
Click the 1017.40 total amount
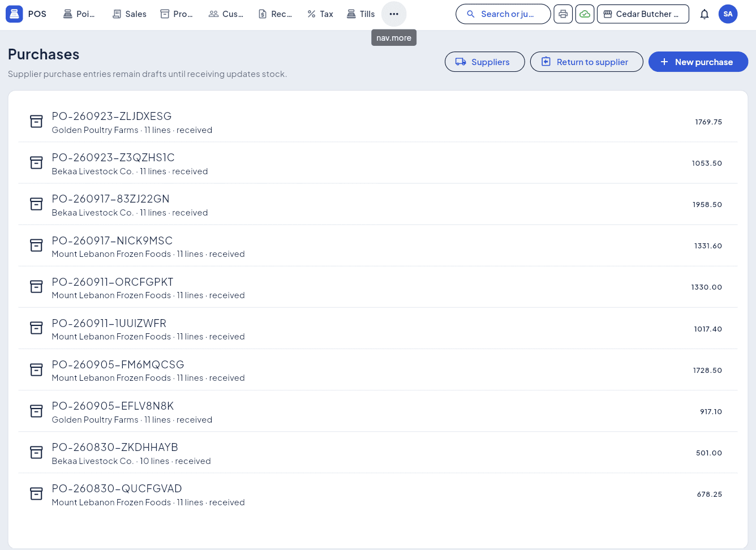(x=708, y=329)
